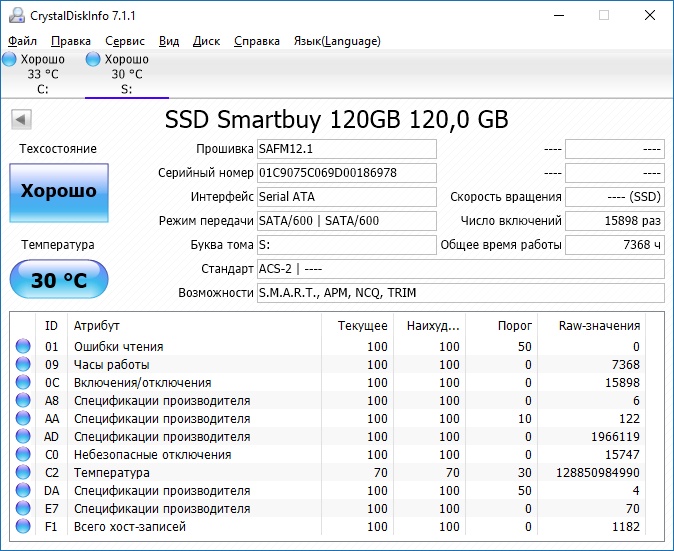Click raw value 128850984990
The width and height of the screenshot is (674, 551).
tap(598, 473)
